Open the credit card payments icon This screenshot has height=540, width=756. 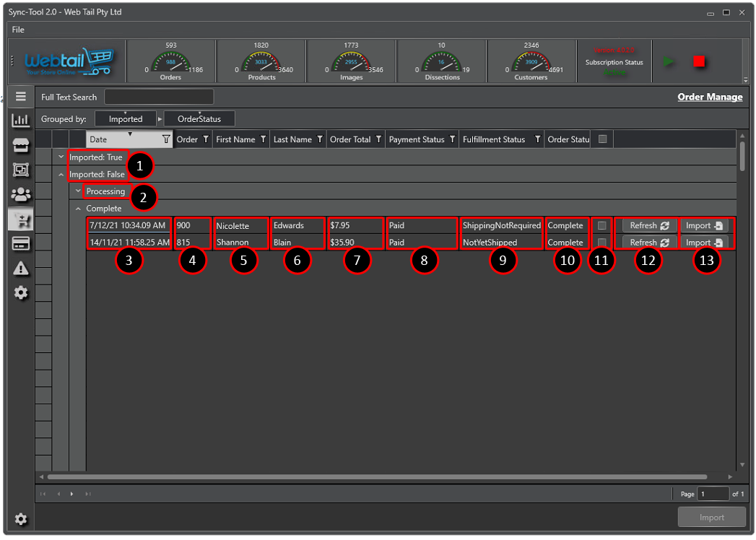coord(21,244)
